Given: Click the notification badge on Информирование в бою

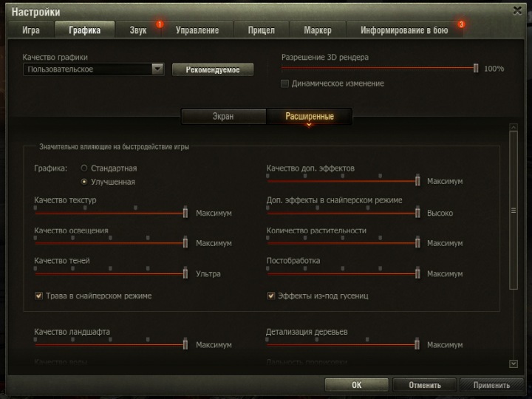Looking at the screenshot, I should (461, 24).
